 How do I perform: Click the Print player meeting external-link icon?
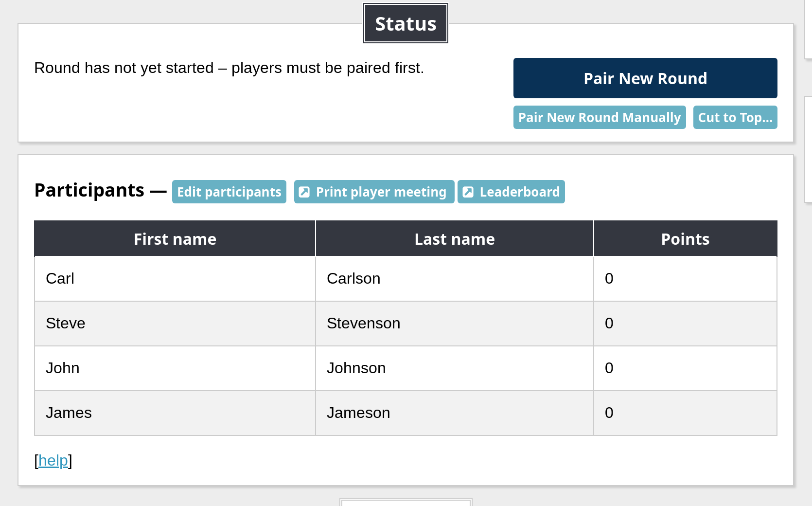pyautogui.click(x=304, y=192)
